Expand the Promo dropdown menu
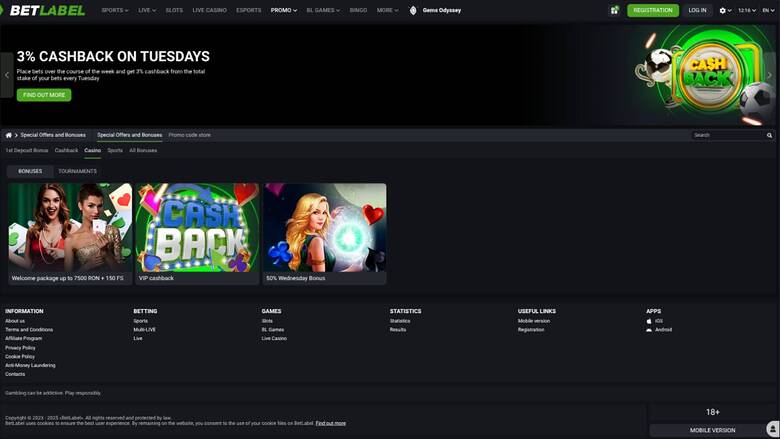Viewport: 780px width, 439px height. click(x=284, y=10)
